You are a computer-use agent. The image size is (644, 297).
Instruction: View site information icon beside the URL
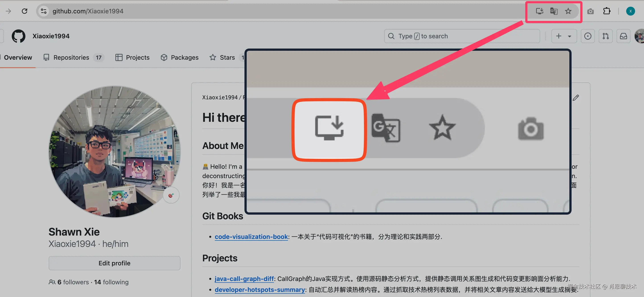[43, 11]
